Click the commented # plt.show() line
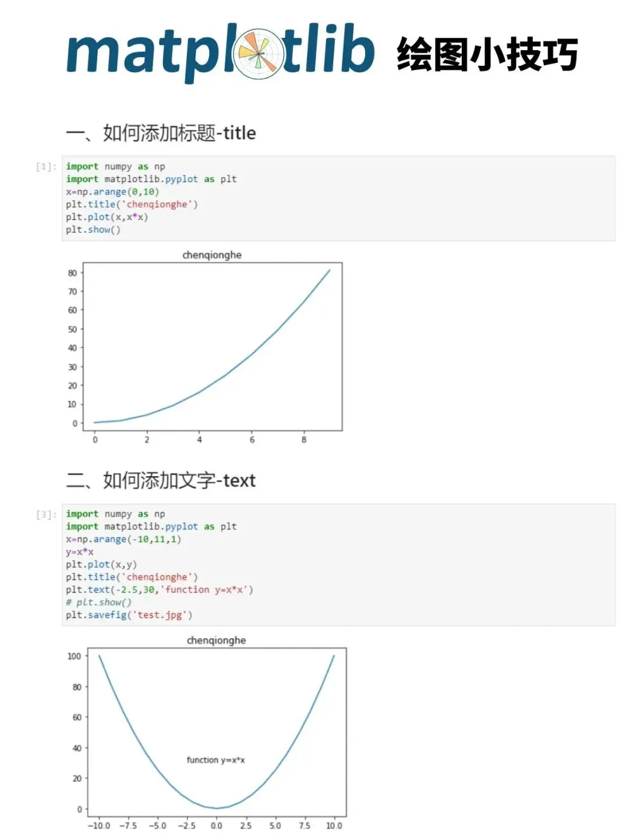 [x=98, y=602]
